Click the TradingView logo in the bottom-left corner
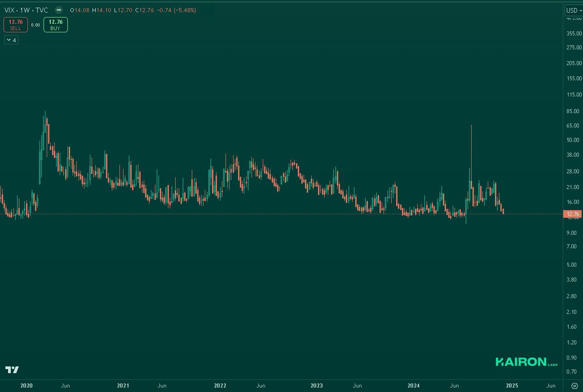 coord(12,370)
